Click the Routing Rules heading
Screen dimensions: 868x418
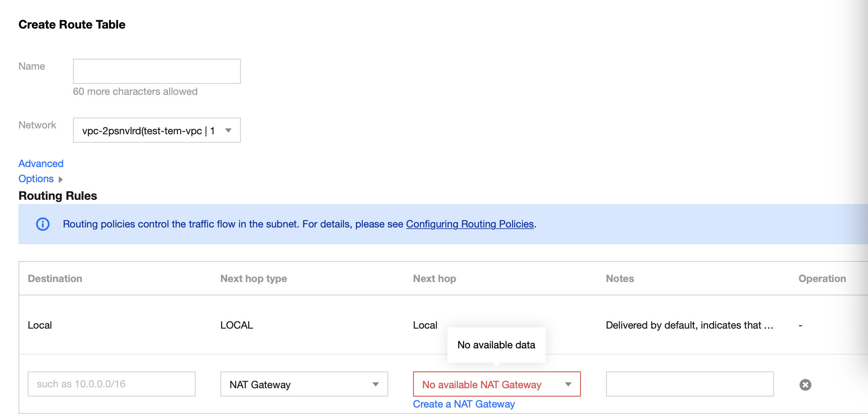[x=58, y=196]
